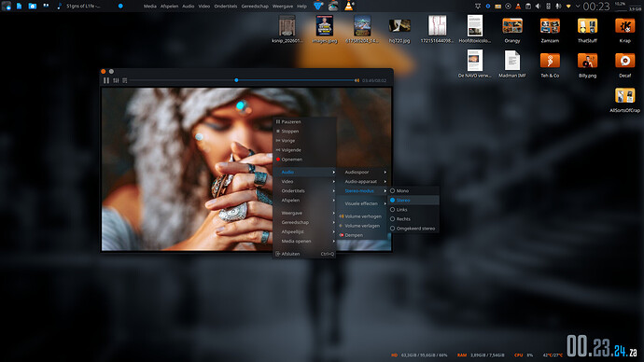Screen dimensions: 644x362
Task: Click the 00:23 clock in top panel
Action: tap(596, 7)
